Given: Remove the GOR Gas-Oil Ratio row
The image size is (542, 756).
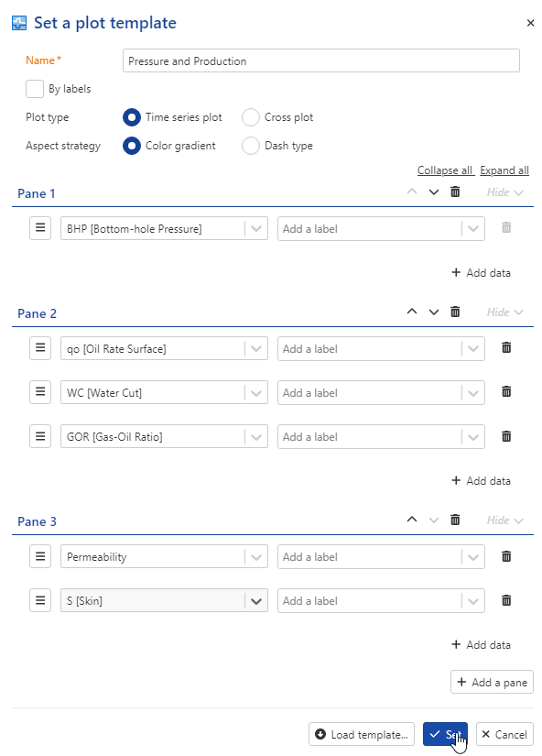Looking at the screenshot, I should click(506, 436).
